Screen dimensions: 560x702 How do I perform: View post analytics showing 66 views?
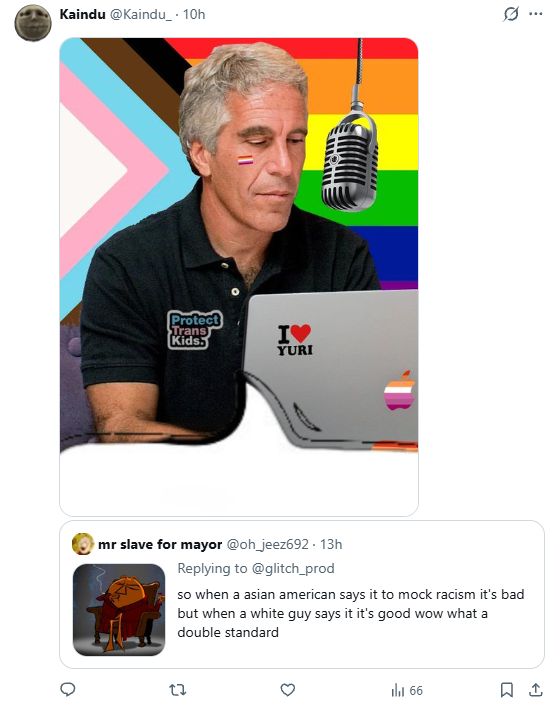tap(407, 690)
